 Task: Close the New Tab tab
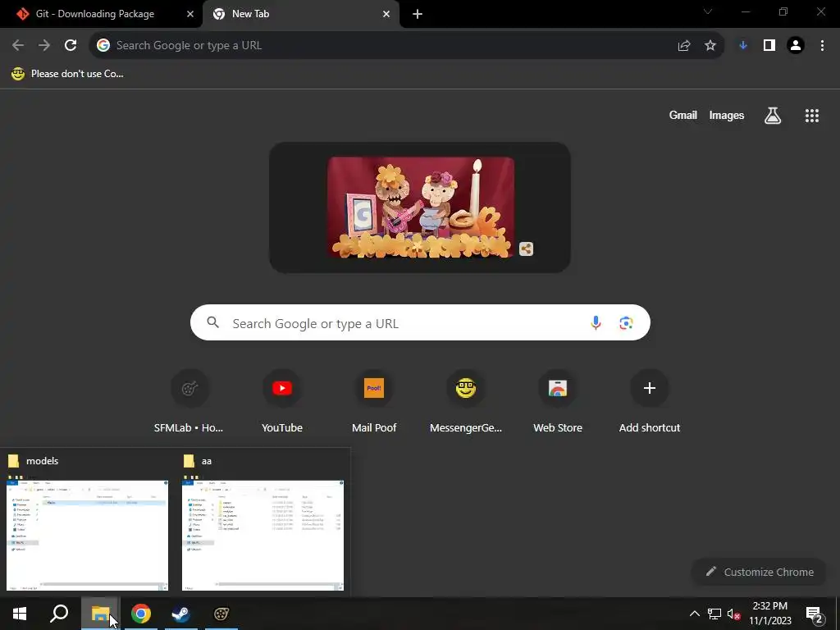click(386, 14)
